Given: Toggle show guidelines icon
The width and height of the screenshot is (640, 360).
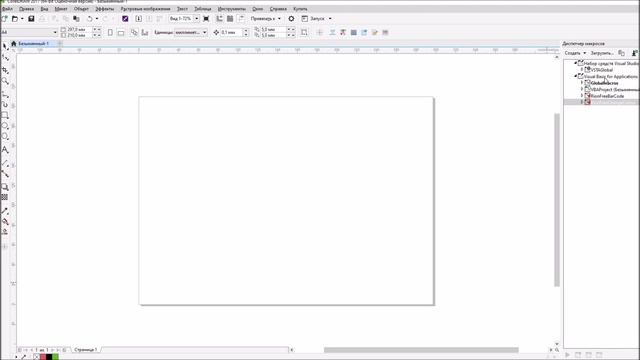Looking at the screenshot, I should pos(241,19).
